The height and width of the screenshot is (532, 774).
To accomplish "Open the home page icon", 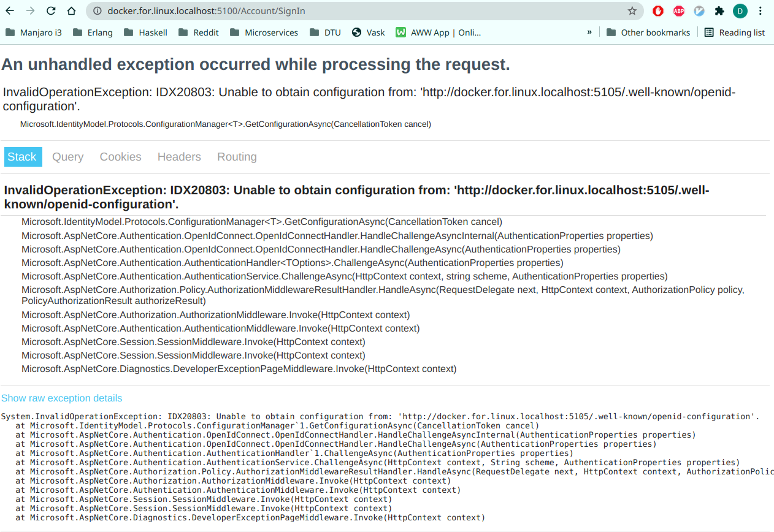I will point(71,11).
